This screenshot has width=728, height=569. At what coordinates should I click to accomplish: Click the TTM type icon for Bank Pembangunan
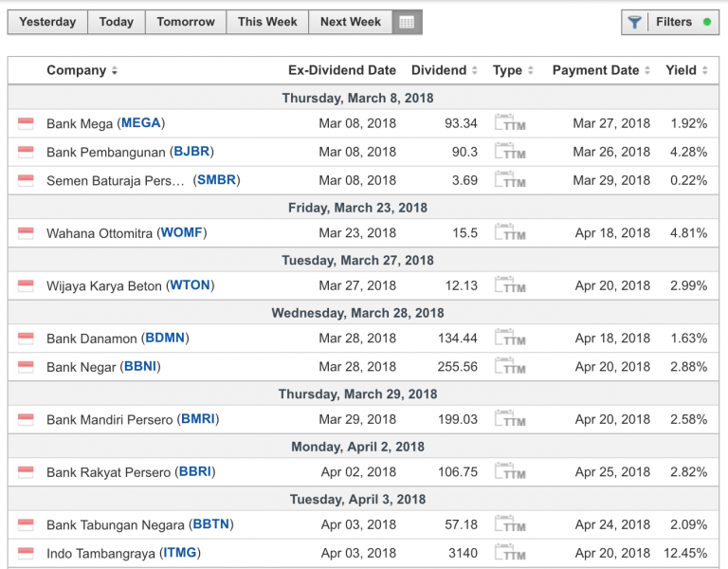(x=510, y=152)
